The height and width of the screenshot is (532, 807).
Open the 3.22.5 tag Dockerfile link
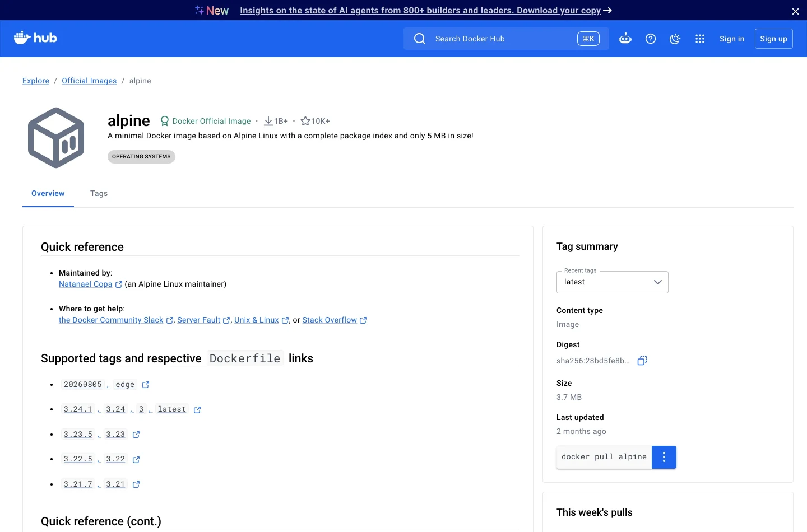click(78, 459)
